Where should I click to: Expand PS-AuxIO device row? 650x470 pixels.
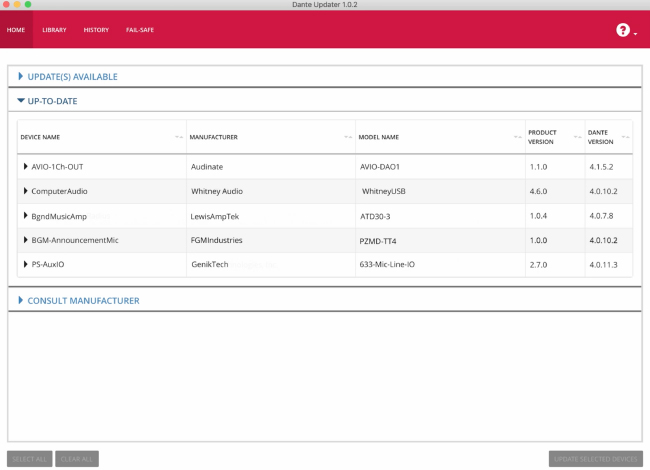[26, 265]
